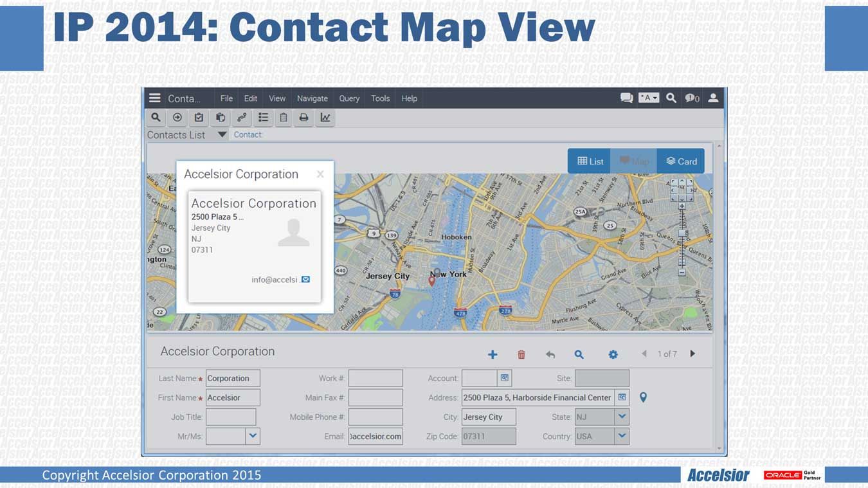
Task: Click the map zoom slider
Action: tap(682, 233)
